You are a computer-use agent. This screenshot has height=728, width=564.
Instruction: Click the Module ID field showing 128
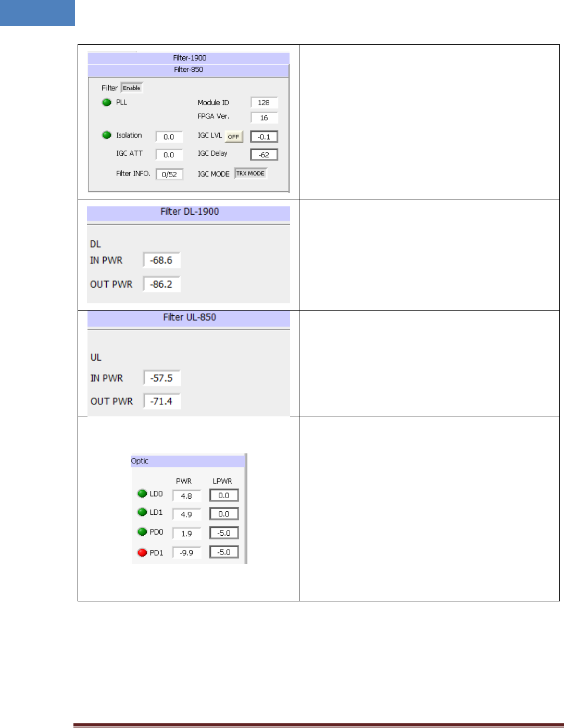tap(264, 103)
